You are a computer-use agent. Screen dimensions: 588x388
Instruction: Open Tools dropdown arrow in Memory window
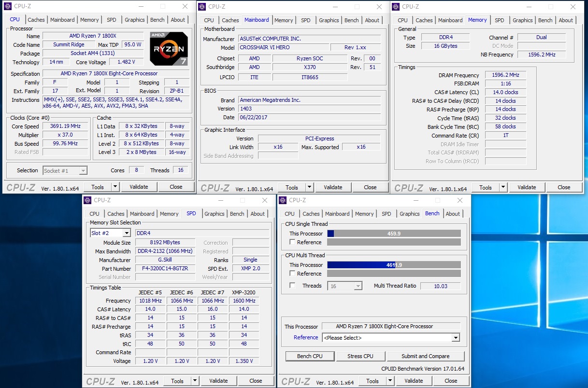[503, 187]
